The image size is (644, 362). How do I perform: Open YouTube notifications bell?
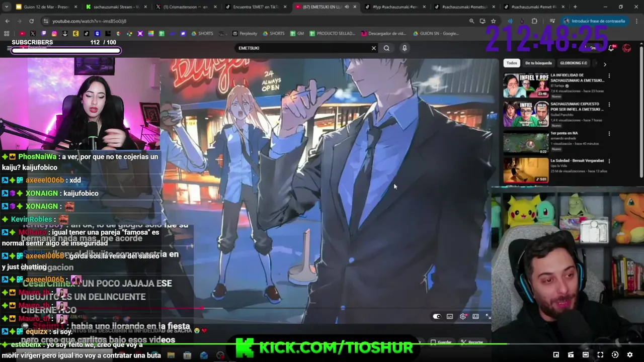click(x=611, y=48)
